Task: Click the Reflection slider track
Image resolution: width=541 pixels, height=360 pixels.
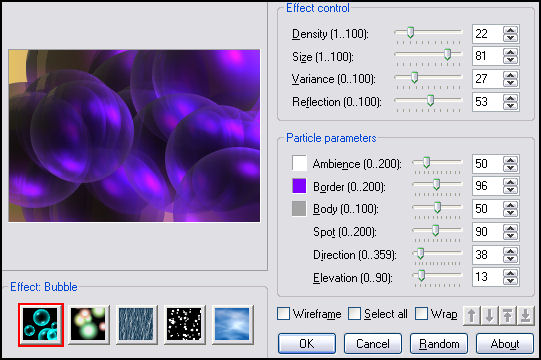Action: pos(428,100)
